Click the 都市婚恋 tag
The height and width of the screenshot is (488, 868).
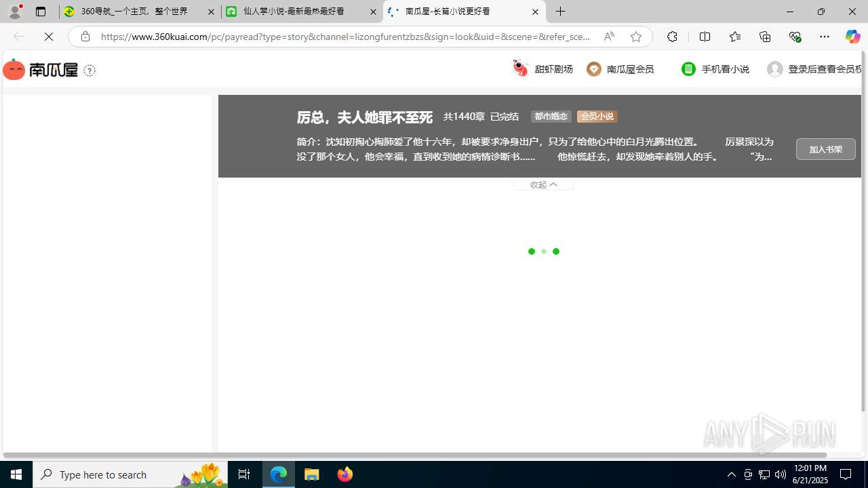(551, 117)
